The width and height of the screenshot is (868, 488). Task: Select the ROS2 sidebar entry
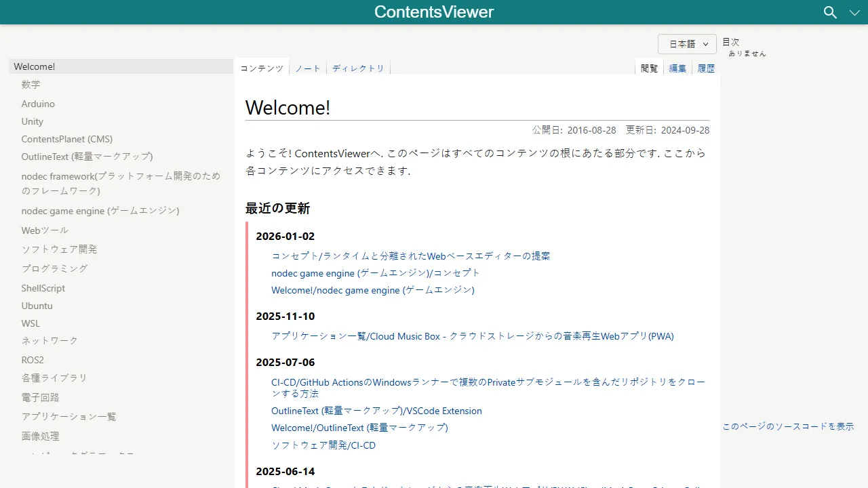click(33, 359)
